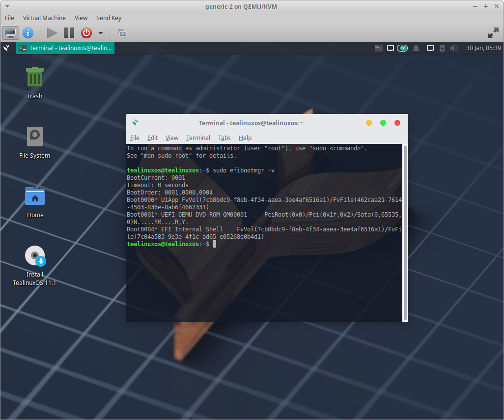Click the terminal prompt cursor line
The height and width of the screenshot is (420, 504).
[171, 244]
